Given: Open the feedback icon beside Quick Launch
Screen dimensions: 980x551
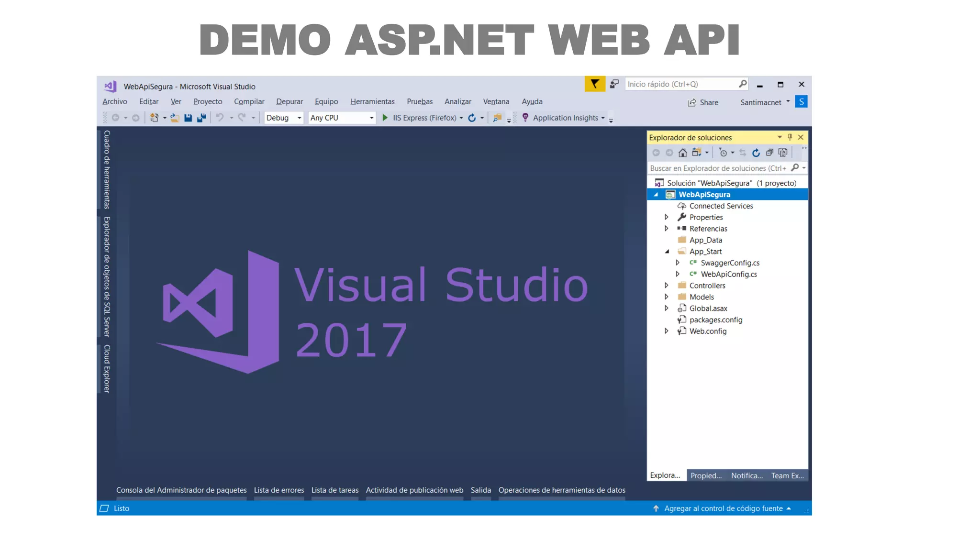Looking at the screenshot, I should pos(614,84).
